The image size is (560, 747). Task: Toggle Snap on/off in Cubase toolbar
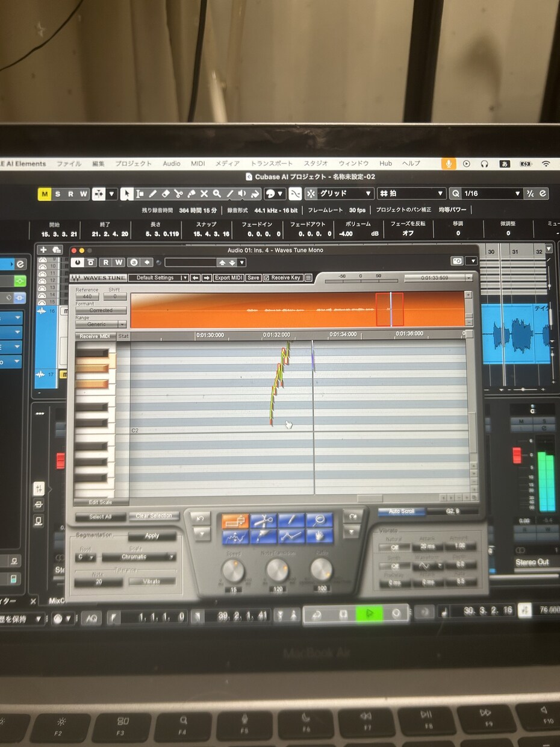(x=295, y=193)
